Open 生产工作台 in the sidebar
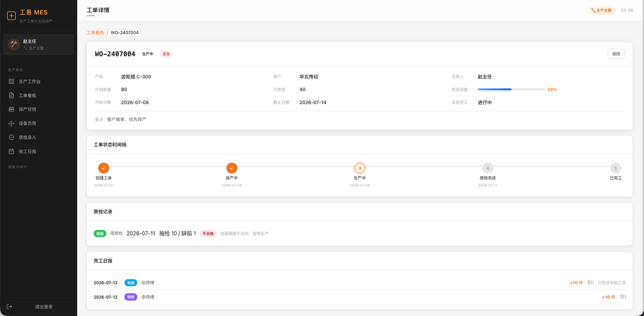Viewport: 644px width, 316px height. (39, 81)
